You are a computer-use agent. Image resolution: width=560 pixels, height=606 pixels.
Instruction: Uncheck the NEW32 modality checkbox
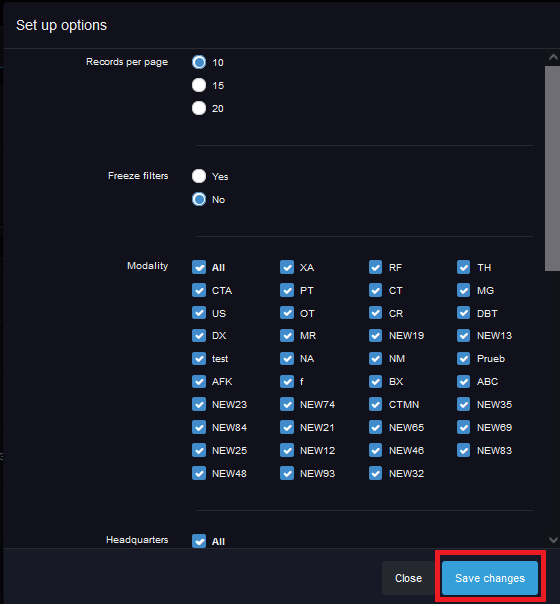375,473
